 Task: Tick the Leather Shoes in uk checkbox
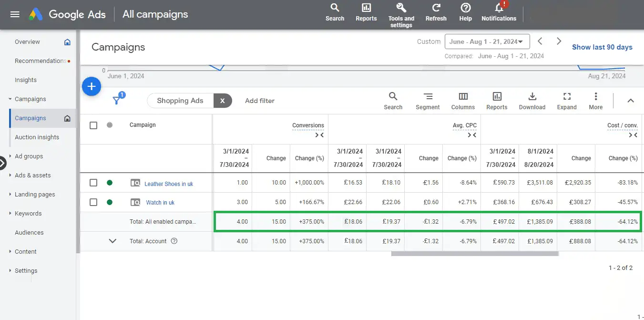click(93, 183)
